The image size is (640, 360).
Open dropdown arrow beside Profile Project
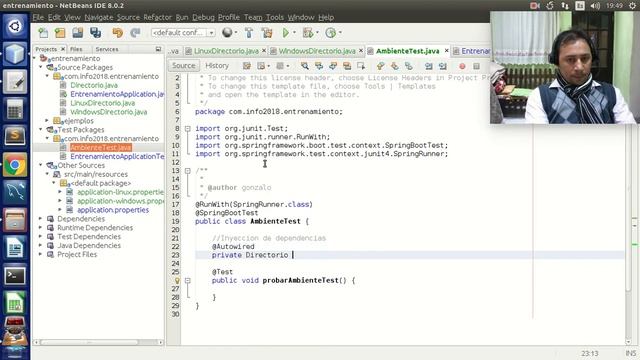tap(340, 33)
